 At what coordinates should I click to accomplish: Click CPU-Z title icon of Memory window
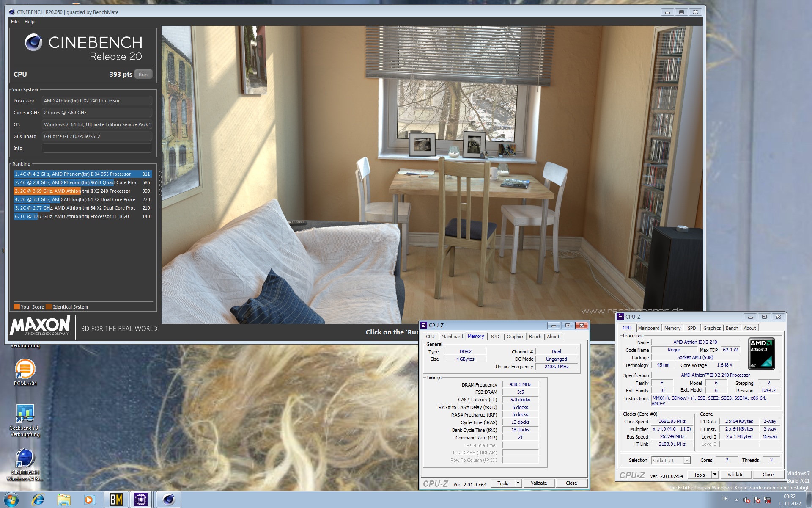click(x=424, y=325)
